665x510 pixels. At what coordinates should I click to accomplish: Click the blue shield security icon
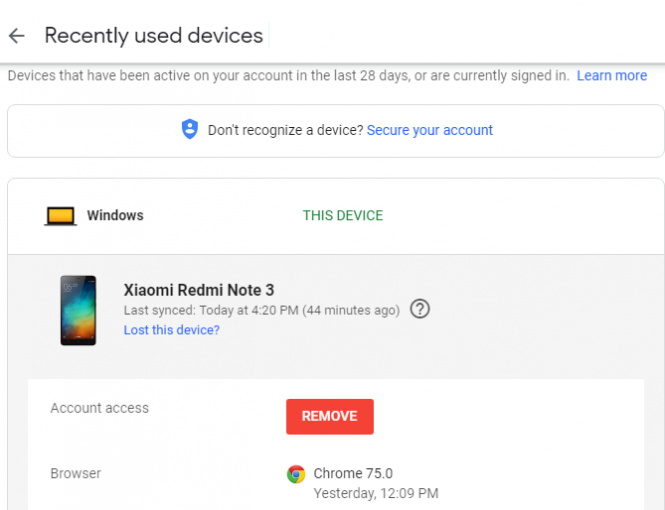[x=189, y=130]
